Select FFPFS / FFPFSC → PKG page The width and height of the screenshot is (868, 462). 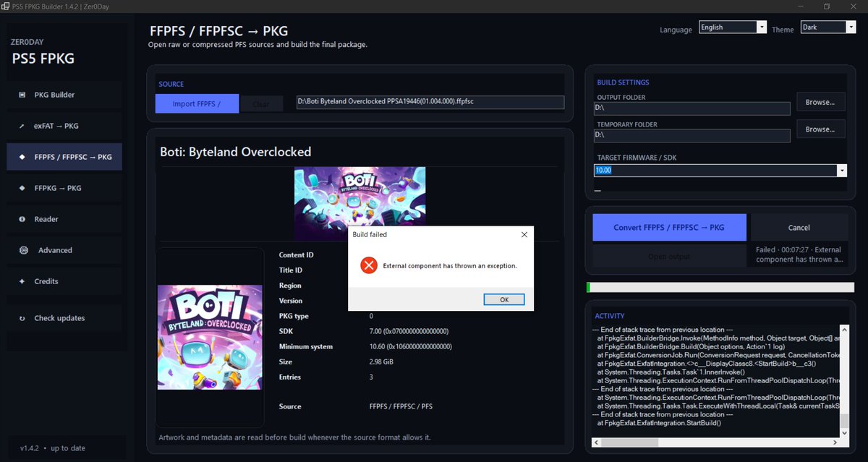click(x=64, y=157)
